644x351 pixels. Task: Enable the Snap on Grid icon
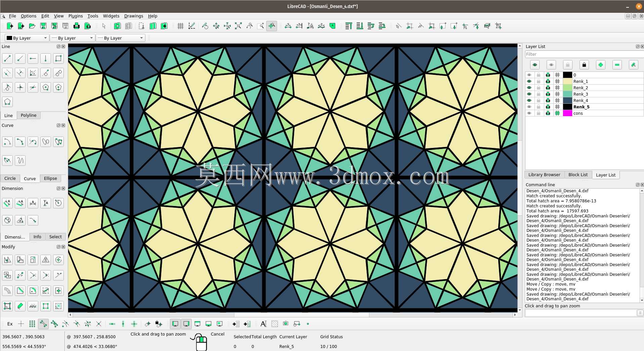[x=32, y=324]
